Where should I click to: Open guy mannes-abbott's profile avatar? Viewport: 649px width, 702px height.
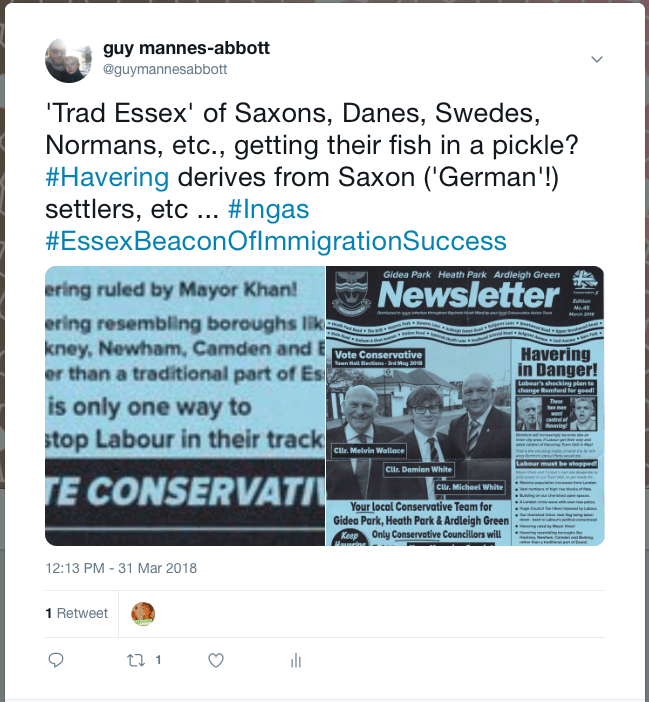pyautogui.click(x=69, y=59)
